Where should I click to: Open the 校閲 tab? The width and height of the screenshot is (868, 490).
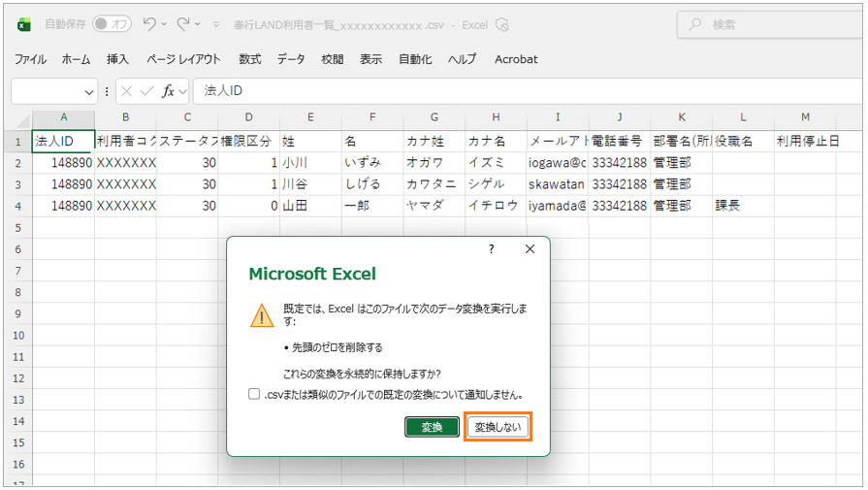pos(332,59)
